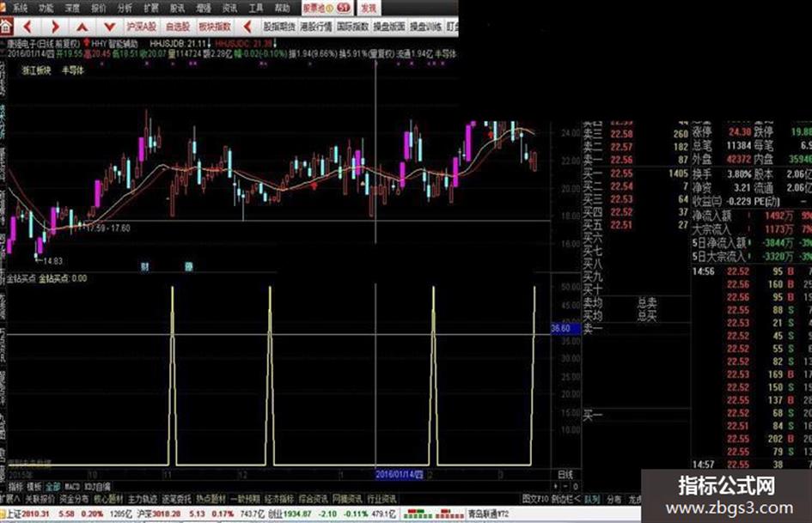This screenshot has width=812, height=523.
Task: Click the minus zoom button beside 日线
Action: pyautogui.click(x=565, y=486)
